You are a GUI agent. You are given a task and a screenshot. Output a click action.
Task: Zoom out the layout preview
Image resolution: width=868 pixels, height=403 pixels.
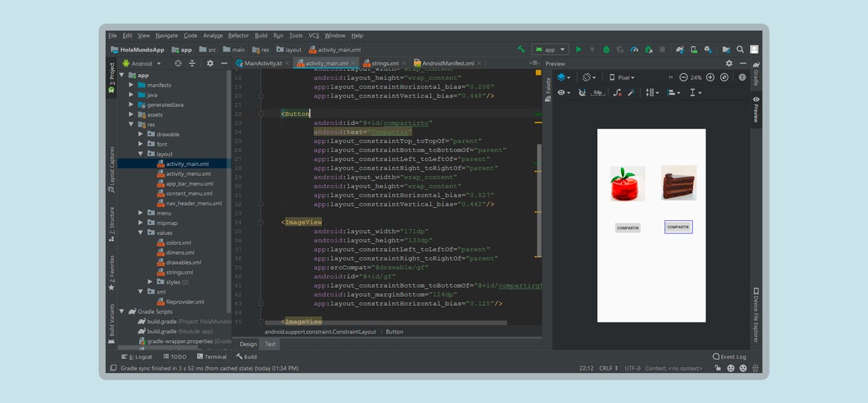pyautogui.click(x=683, y=77)
